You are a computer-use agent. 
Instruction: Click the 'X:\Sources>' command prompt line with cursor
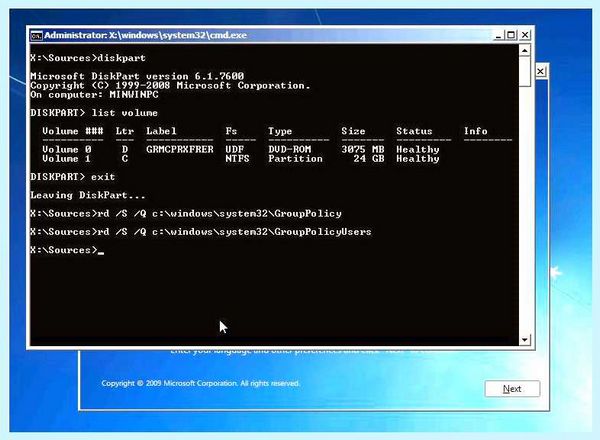pos(67,250)
